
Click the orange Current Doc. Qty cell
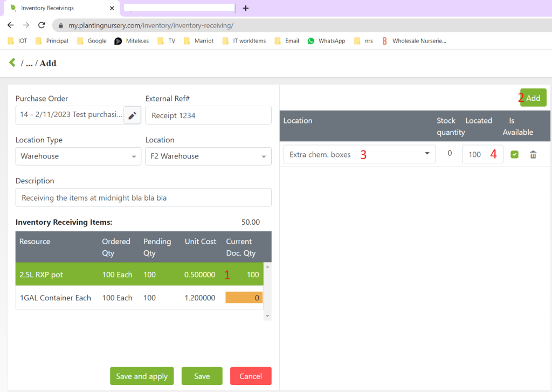point(244,298)
